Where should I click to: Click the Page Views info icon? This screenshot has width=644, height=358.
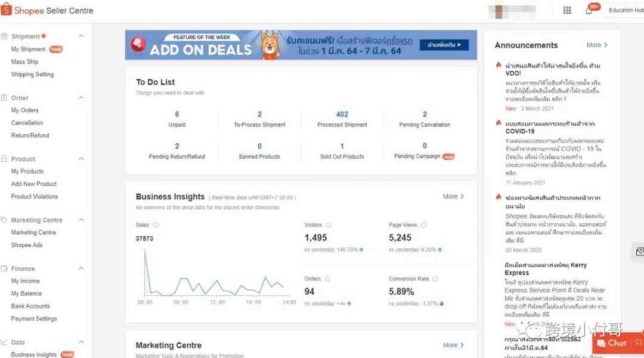tap(423, 225)
